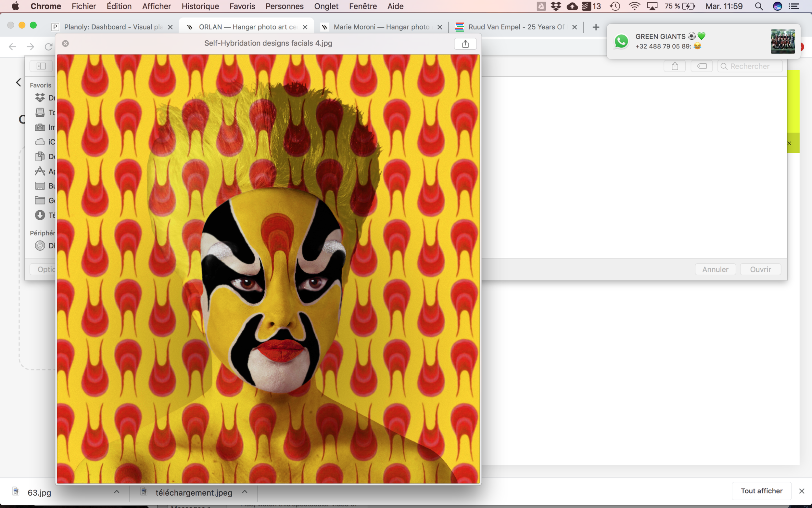Viewport: 812px width, 508px height.
Task: Click the Tout afficher button
Action: pos(761,491)
